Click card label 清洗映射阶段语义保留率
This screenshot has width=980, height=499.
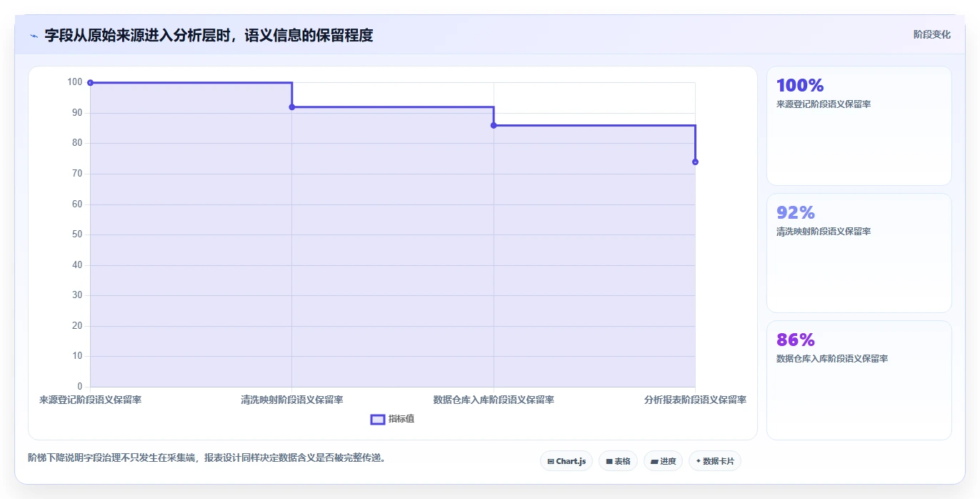point(824,232)
